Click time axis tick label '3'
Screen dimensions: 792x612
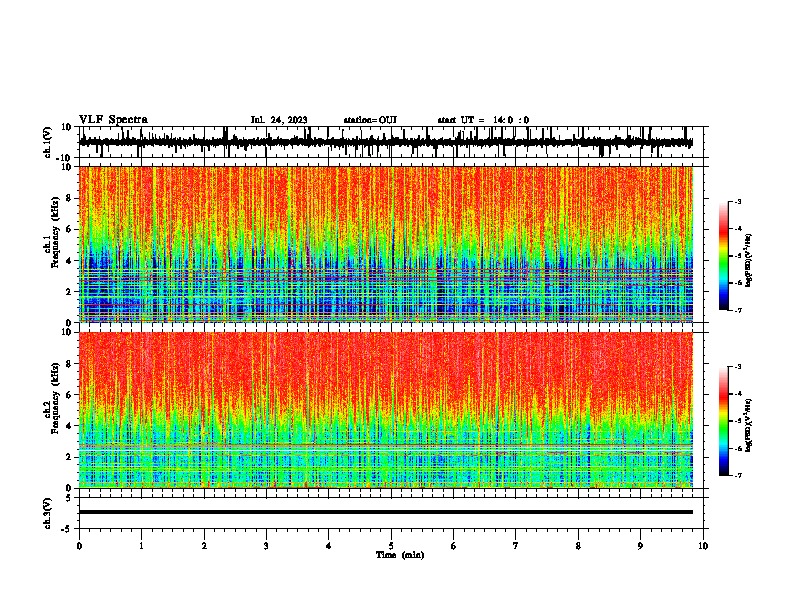point(266,546)
